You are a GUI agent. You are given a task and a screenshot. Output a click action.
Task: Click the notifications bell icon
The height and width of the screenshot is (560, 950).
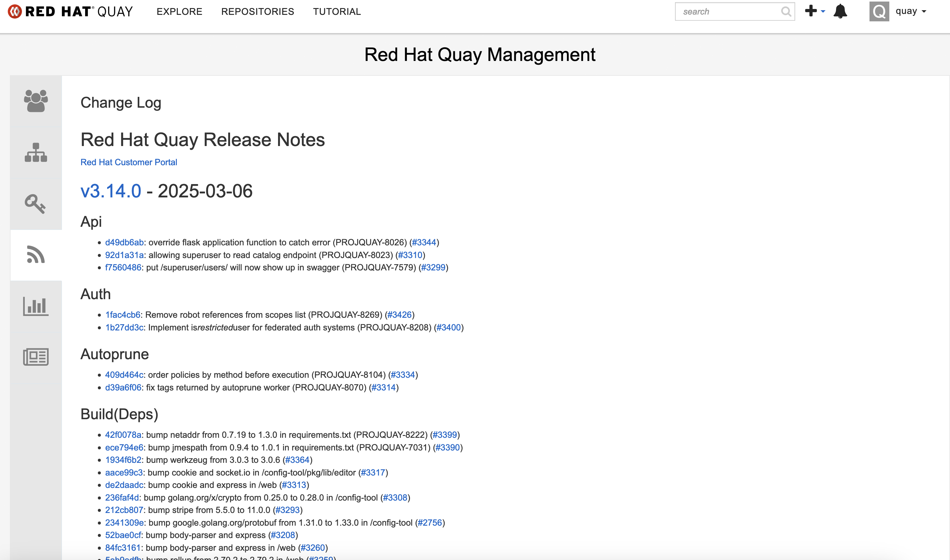[840, 11]
